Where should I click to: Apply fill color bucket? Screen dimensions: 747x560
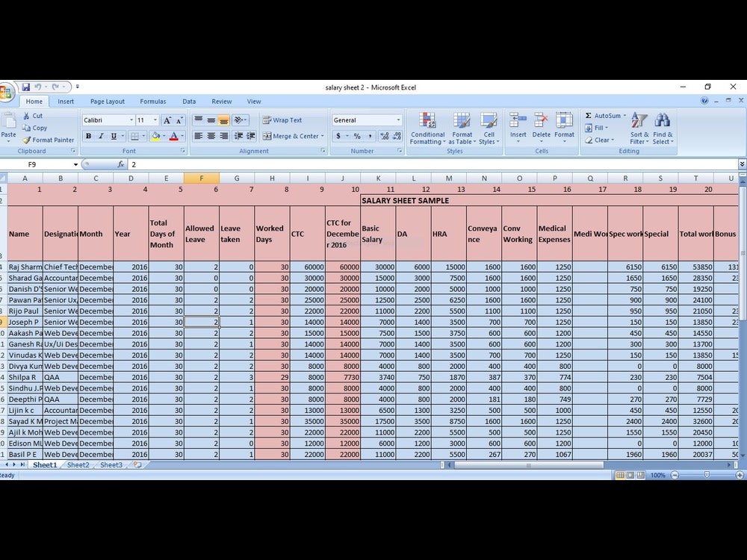tap(155, 136)
